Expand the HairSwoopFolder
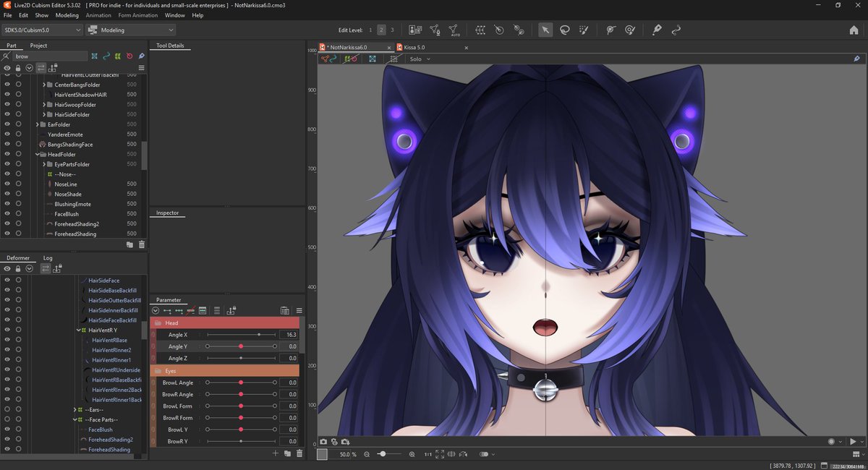Viewport: 868px width, 470px height. pyautogui.click(x=44, y=105)
